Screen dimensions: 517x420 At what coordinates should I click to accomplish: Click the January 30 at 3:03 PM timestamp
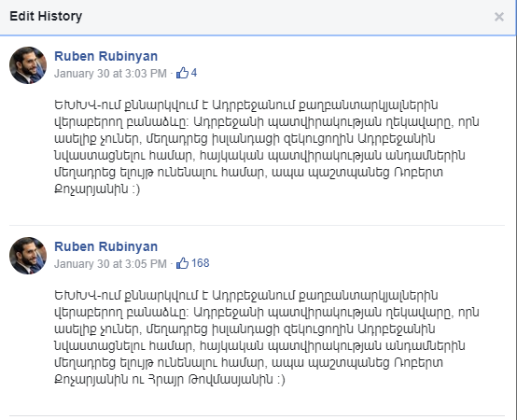tap(110, 73)
